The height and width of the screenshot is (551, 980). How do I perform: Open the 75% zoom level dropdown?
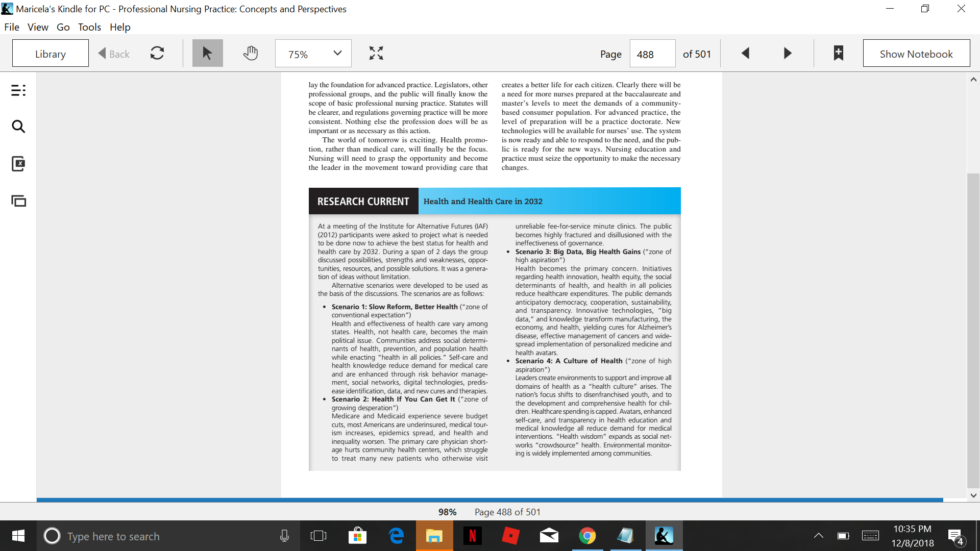tap(313, 54)
